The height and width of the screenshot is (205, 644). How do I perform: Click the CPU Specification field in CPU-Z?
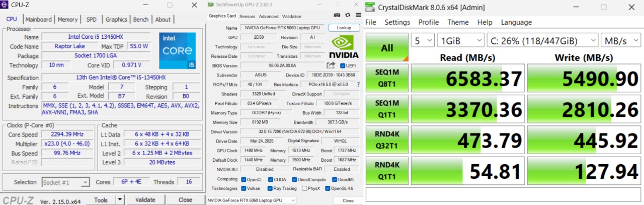pos(120,78)
